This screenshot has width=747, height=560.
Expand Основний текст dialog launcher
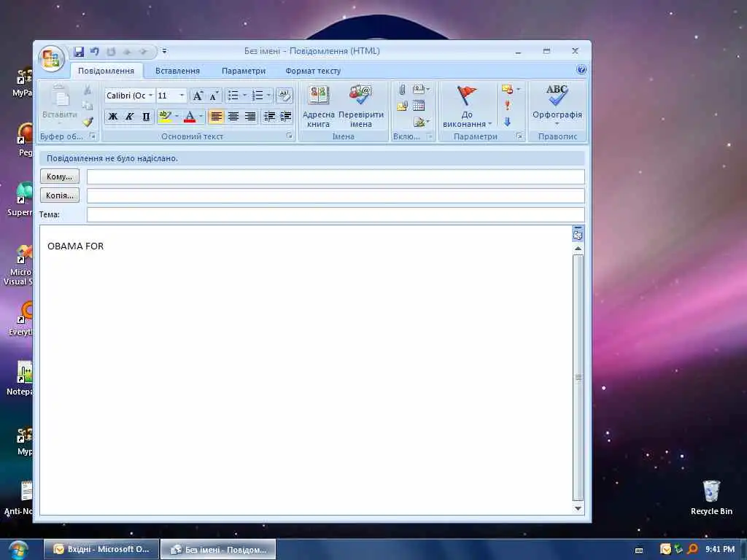pos(289,136)
